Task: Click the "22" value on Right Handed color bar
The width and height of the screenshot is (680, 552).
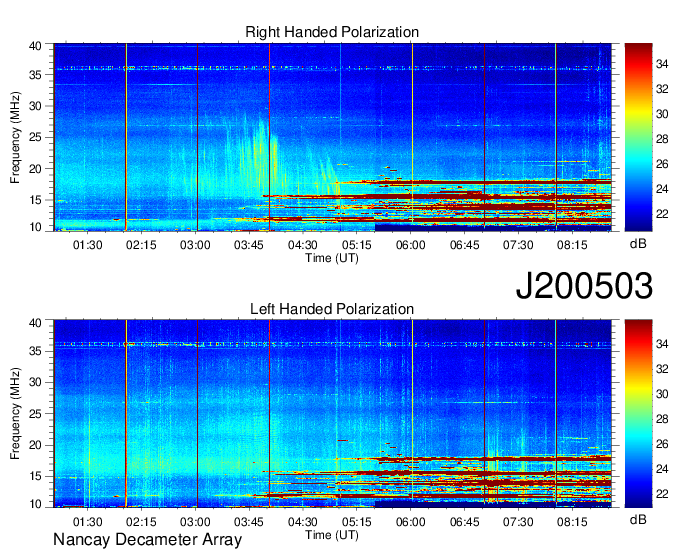Action: pyautogui.click(x=662, y=214)
